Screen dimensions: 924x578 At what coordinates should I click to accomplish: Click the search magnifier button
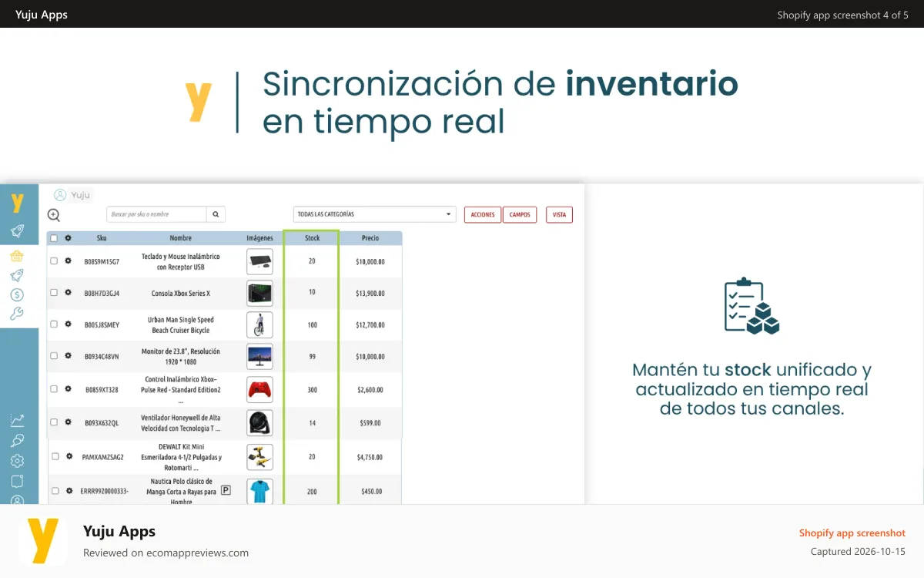(x=216, y=214)
